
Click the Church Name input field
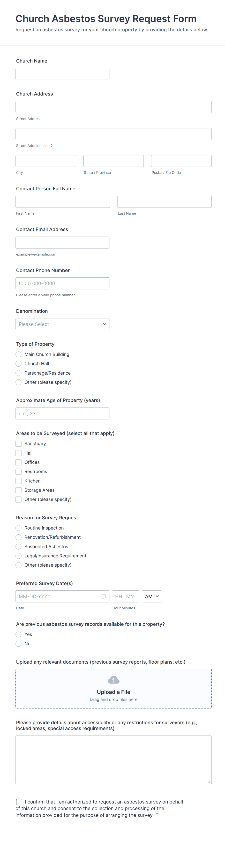(63, 74)
